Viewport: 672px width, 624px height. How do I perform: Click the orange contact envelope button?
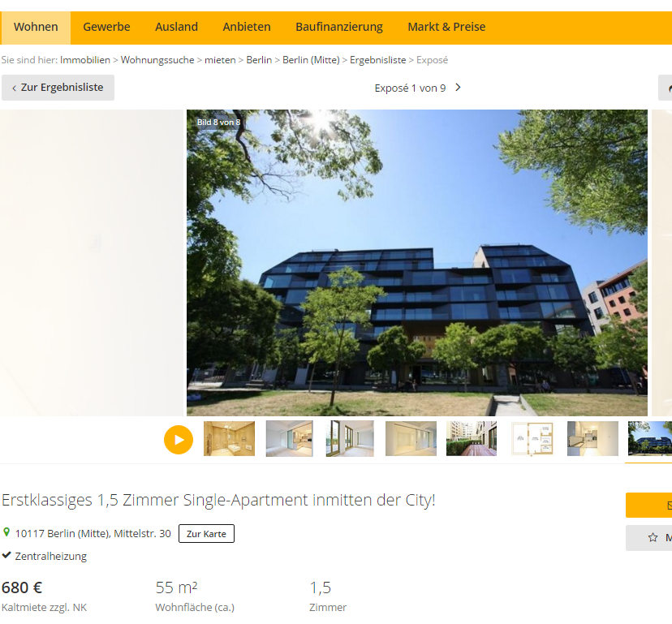point(648,506)
